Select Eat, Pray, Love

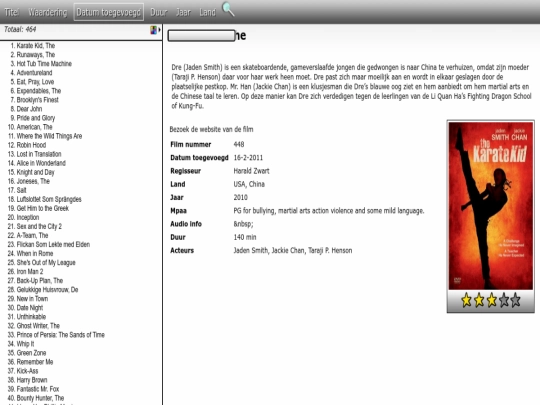(35, 82)
